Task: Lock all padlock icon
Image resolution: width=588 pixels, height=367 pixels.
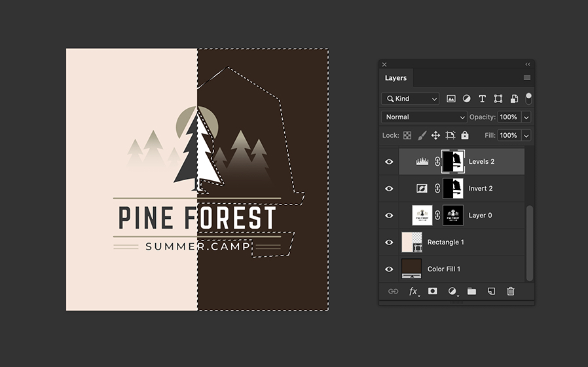Action: pyautogui.click(x=465, y=135)
